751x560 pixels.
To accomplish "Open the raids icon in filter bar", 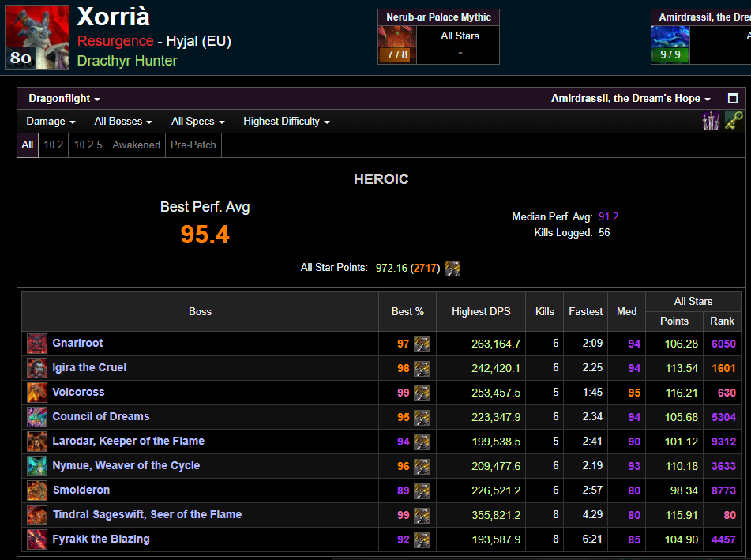I will (x=711, y=121).
